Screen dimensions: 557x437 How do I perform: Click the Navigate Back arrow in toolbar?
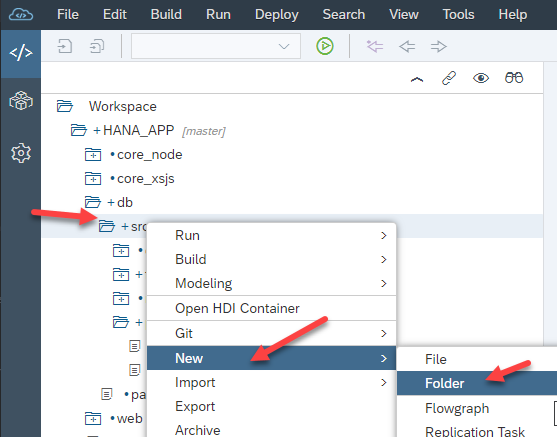(x=407, y=46)
